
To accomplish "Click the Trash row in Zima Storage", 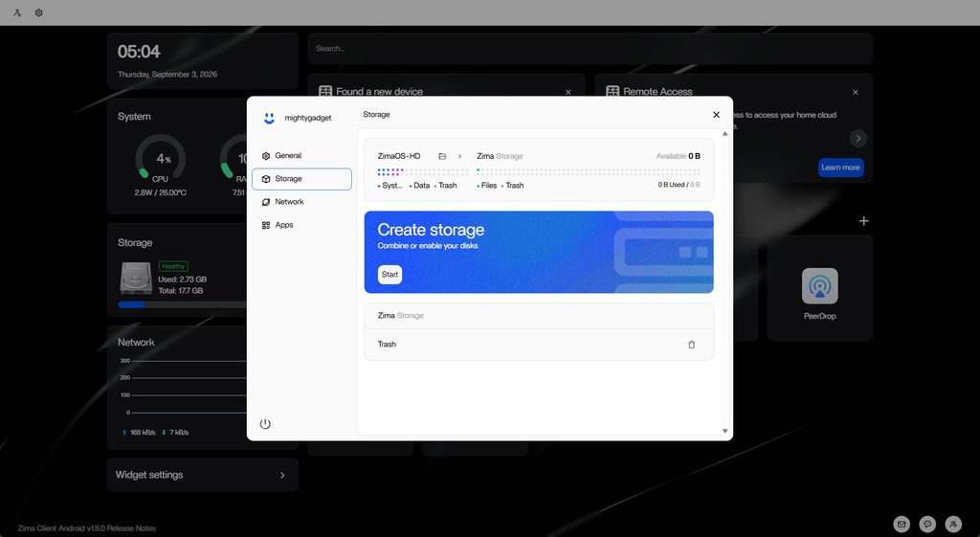I will [539, 345].
